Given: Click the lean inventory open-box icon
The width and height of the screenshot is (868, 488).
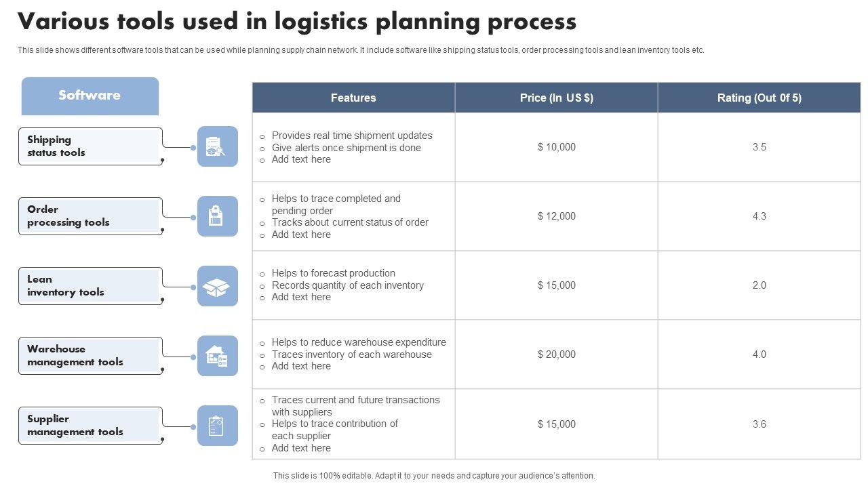Looking at the screenshot, I should [217, 286].
